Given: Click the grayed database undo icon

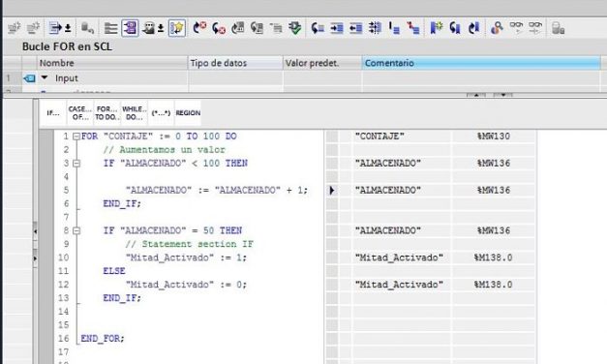Looking at the screenshot, I should click(87, 28).
